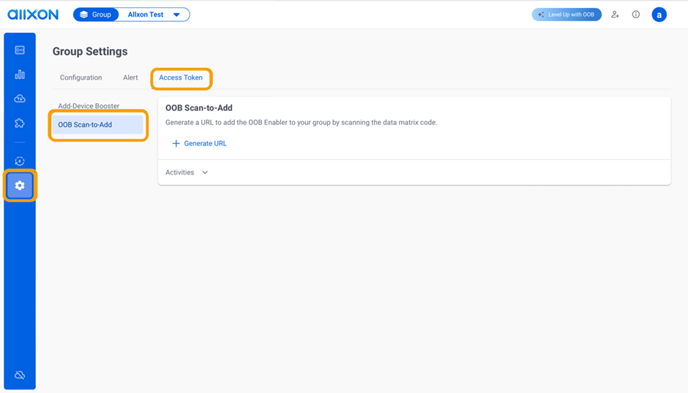This screenshot has height=393, width=688.
Task: Click the crossed-out cloud icon at the bottom of the sidebar
Action: [20, 375]
